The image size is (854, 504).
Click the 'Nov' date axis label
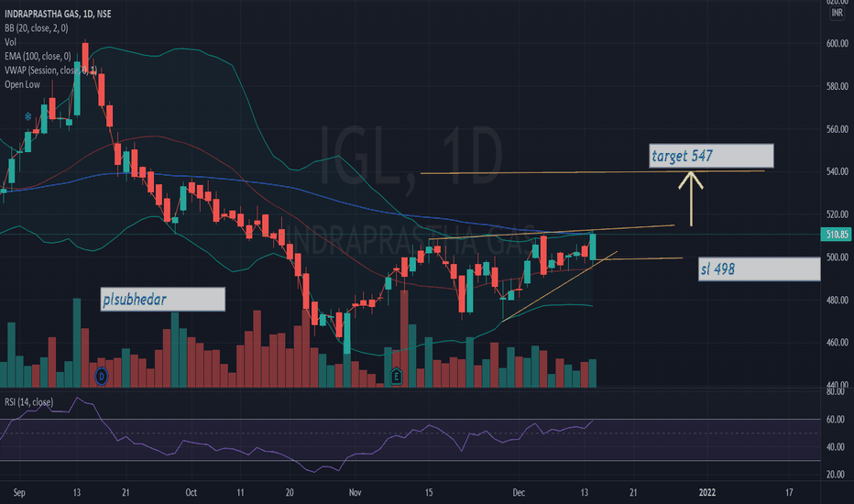(x=356, y=493)
